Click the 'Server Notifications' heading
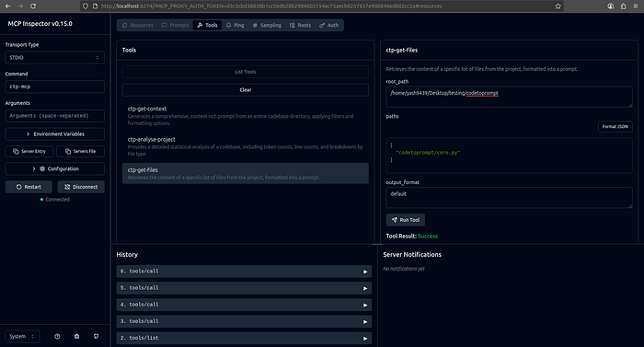The height and width of the screenshot is (347, 644). coord(412,254)
